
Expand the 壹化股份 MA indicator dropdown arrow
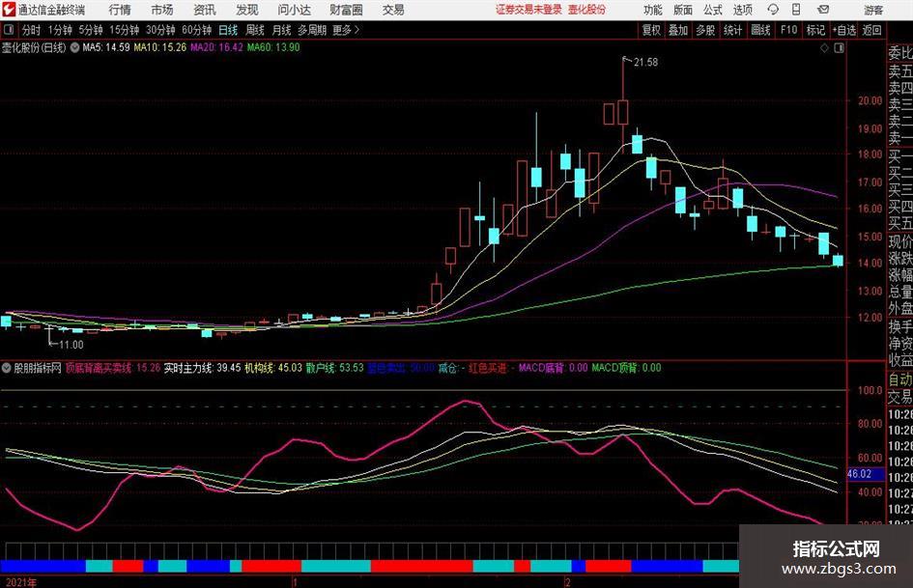[x=74, y=47]
